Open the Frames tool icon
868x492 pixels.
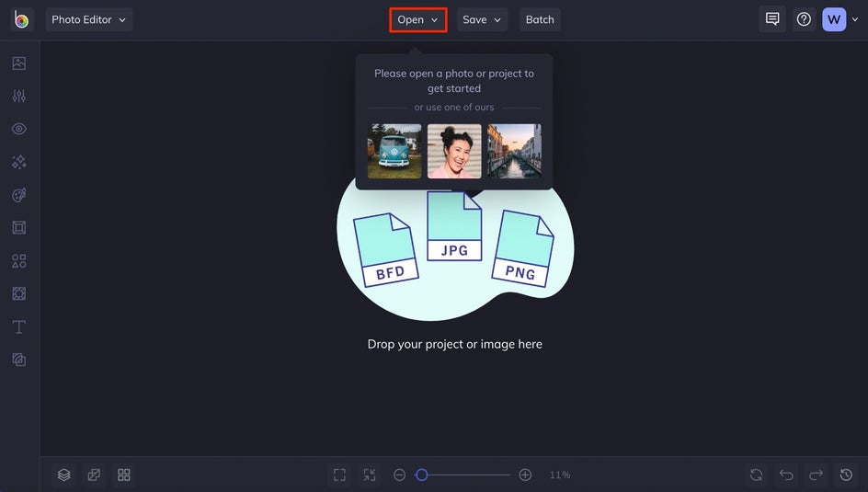pyautogui.click(x=18, y=227)
